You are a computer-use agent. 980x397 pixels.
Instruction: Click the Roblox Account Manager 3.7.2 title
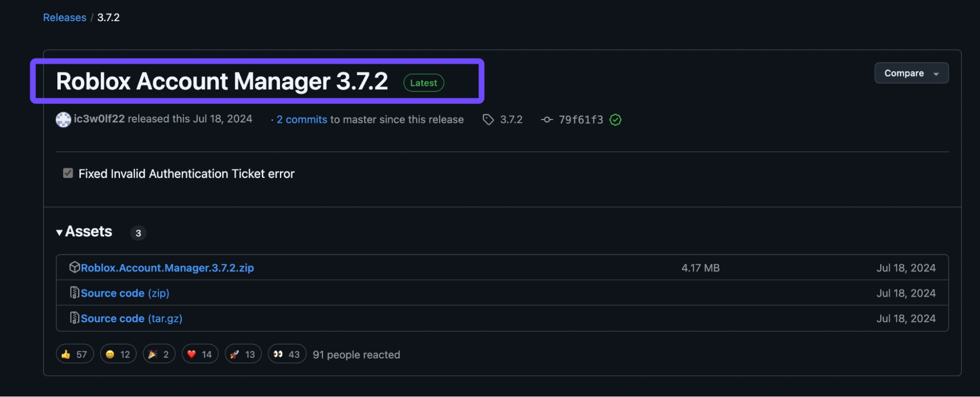pyautogui.click(x=222, y=81)
